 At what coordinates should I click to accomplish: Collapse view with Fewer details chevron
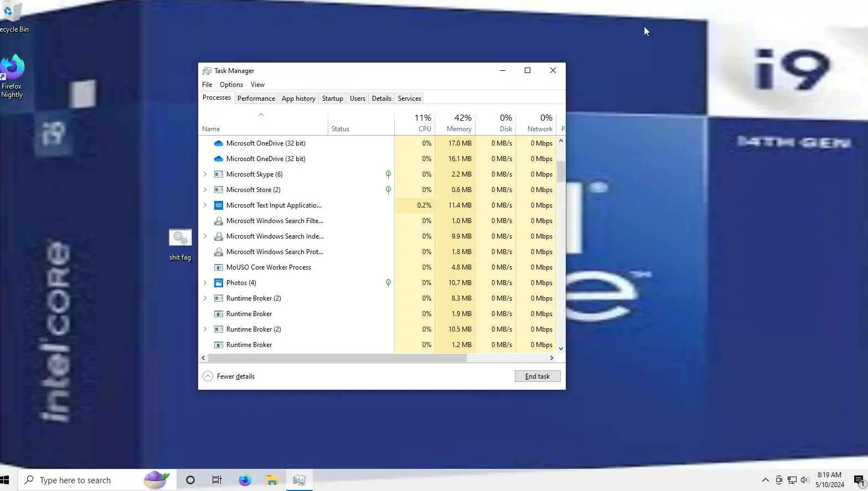coord(208,376)
